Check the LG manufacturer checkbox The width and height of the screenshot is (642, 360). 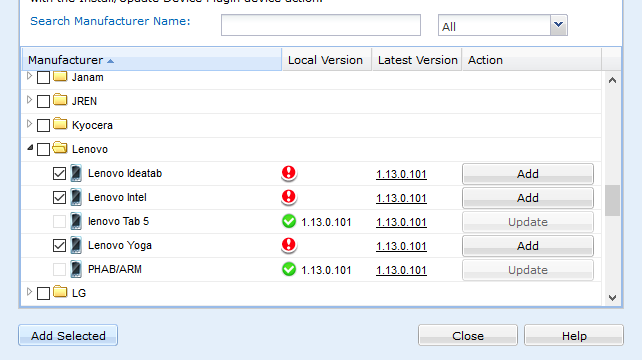pos(43,293)
